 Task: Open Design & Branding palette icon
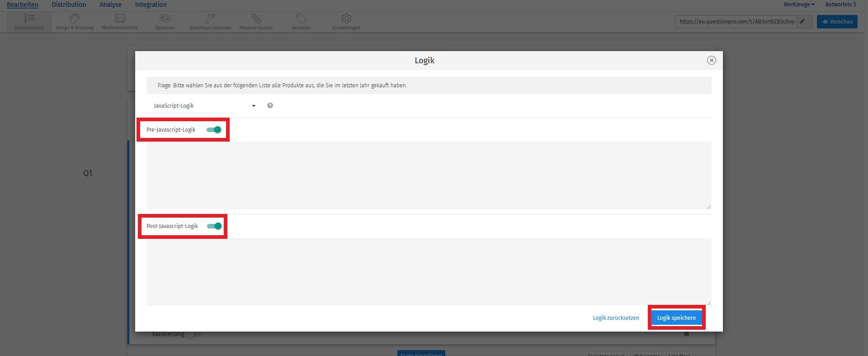(x=75, y=18)
